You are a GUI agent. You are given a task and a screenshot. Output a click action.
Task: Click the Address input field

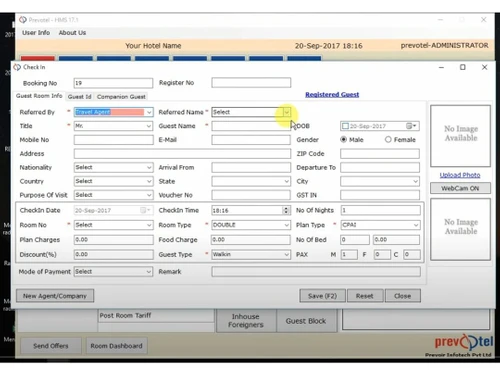coord(182,153)
